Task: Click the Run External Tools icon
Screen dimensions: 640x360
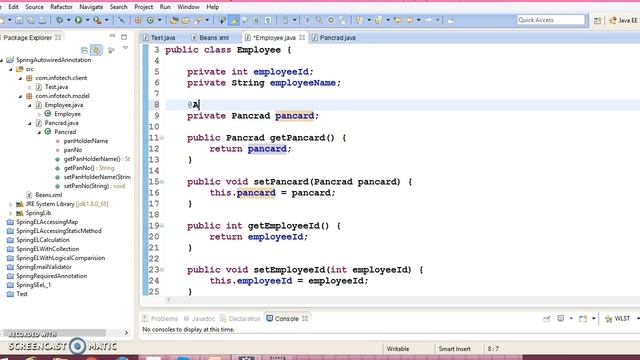Action: 97,20
